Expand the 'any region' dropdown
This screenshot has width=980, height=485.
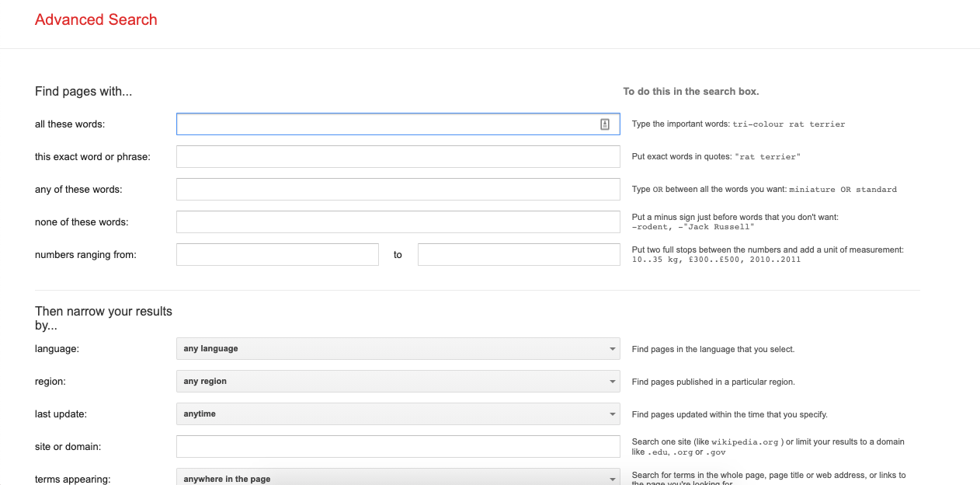pos(398,382)
